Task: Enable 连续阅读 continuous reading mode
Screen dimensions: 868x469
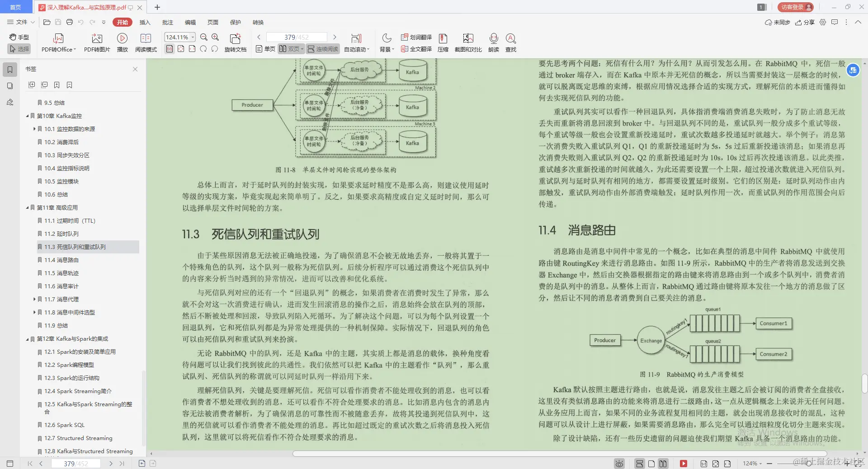Action: click(322, 49)
